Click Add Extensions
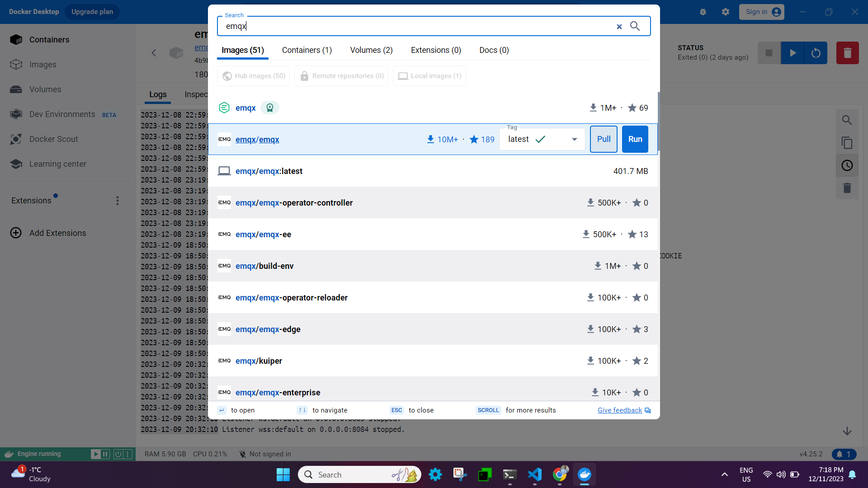The image size is (868, 488). pyautogui.click(x=48, y=233)
